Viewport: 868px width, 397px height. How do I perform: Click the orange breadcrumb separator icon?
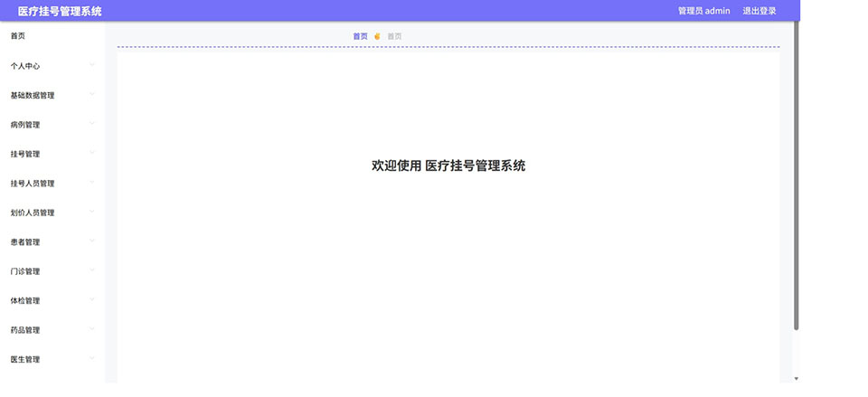377,36
